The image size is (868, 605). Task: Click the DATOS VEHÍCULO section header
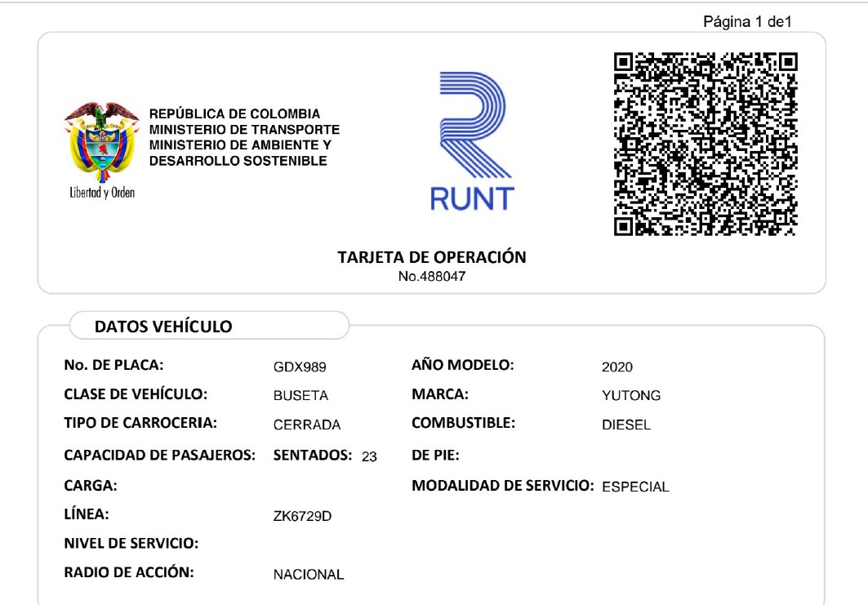coord(163,327)
